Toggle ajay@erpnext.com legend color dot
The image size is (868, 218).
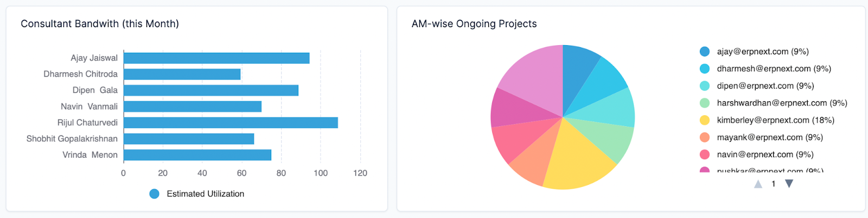point(705,52)
